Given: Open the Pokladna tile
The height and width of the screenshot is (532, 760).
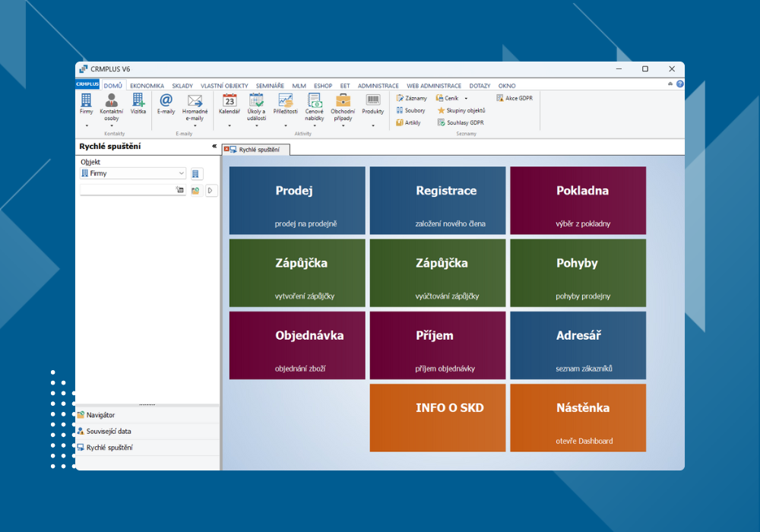Looking at the screenshot, I should click(578, 201).
